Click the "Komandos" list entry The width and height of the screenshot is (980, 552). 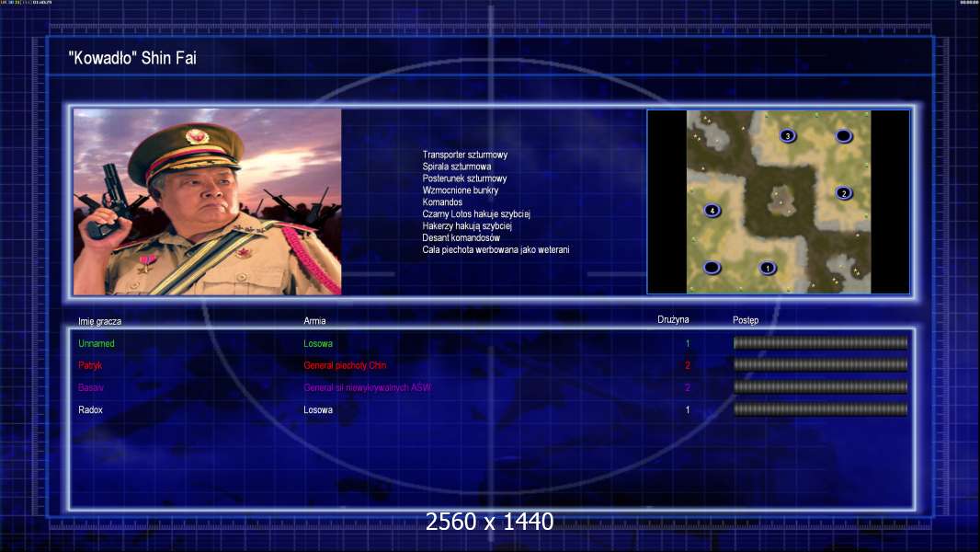click(442, 201)
